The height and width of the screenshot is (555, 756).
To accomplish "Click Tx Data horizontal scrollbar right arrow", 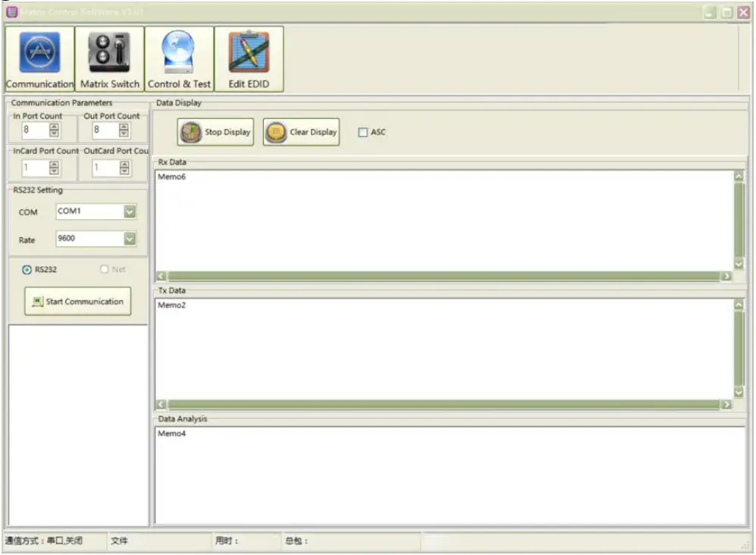I will tap(726, 405).
